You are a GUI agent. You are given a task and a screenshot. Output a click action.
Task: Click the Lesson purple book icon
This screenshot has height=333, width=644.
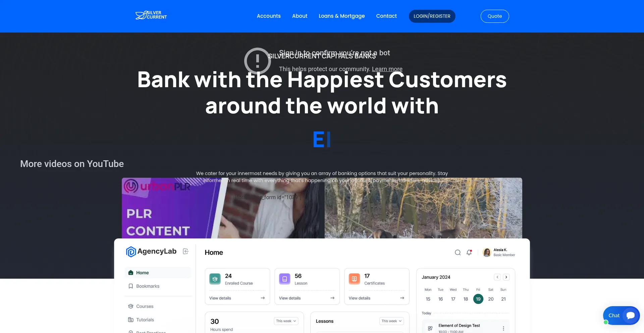[284, 279]
